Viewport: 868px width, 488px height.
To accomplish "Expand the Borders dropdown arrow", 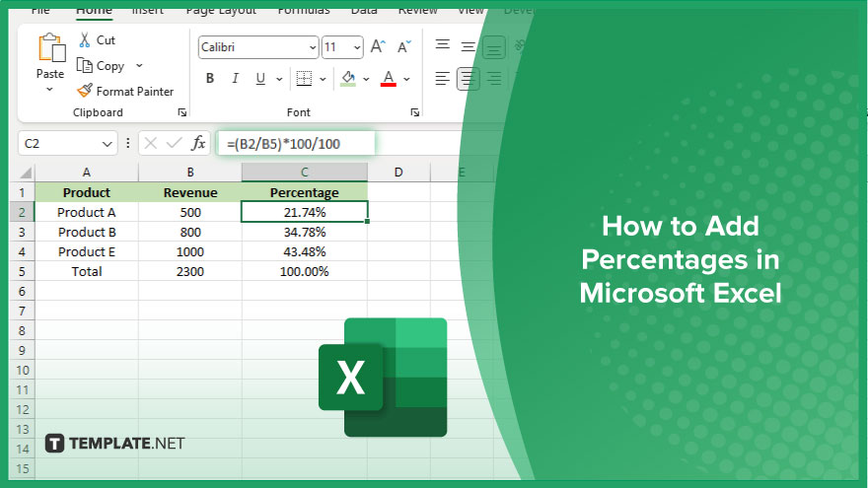I will coord(323,79).
